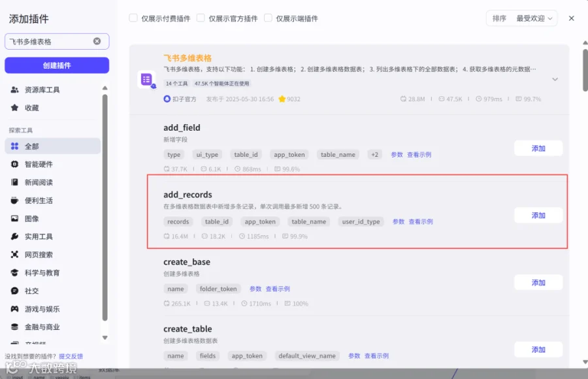Click the 游戏与娱乐 gamepad icon

pyautogui.click(x=14, y=309)
